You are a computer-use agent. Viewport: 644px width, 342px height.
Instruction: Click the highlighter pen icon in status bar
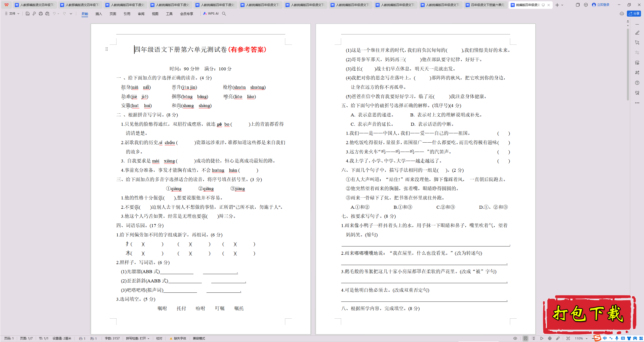pos(558,338)
